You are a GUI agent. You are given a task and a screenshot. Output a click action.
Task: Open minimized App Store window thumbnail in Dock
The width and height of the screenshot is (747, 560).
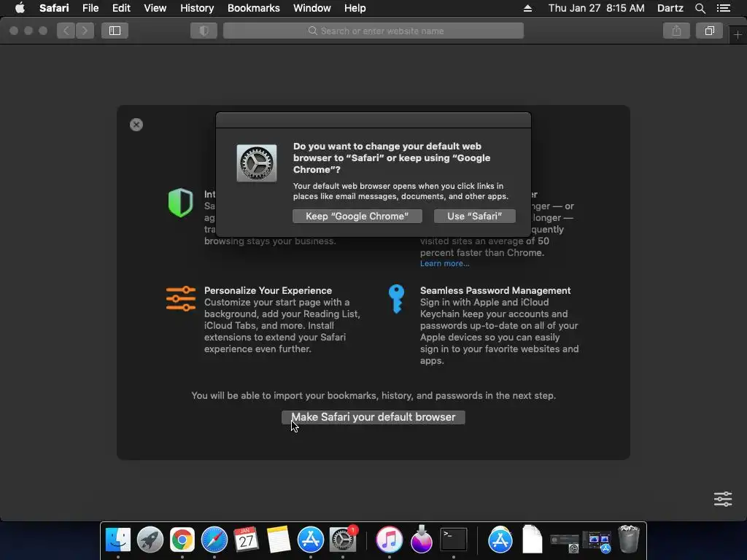[x=597, y=542]
